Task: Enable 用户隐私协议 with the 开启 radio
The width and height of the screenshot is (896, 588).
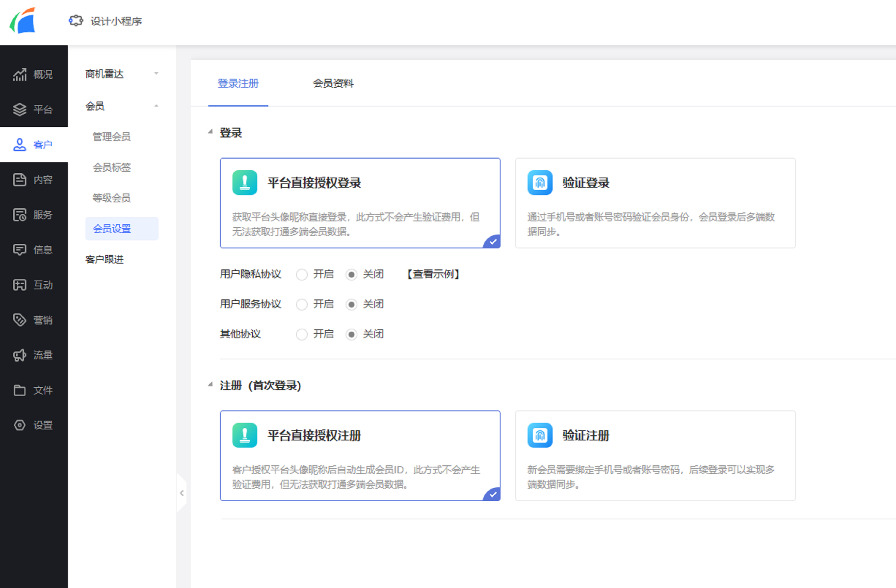Action: pyautogui.click(x=302, y=274)
